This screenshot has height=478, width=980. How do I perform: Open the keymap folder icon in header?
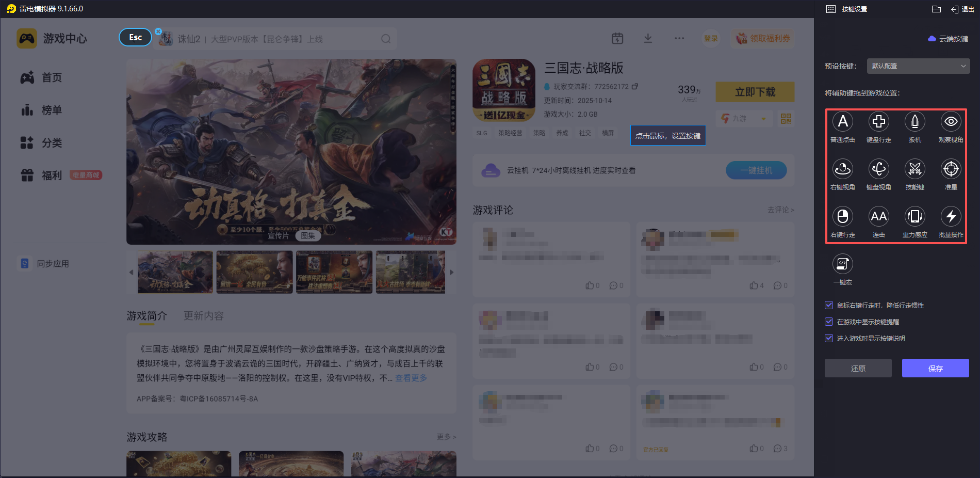pos(937,9)
